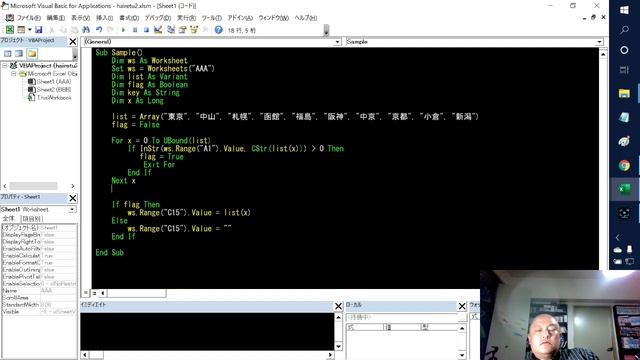Viewport: 640px width, 360px height.
Task: Open the Properties Window toolbar icon
Action: coord(182,29)
